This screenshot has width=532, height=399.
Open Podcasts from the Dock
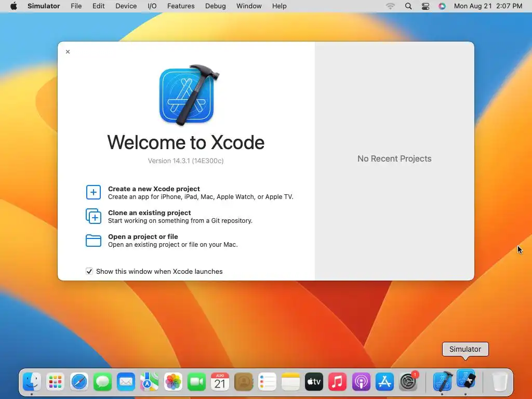361,382
